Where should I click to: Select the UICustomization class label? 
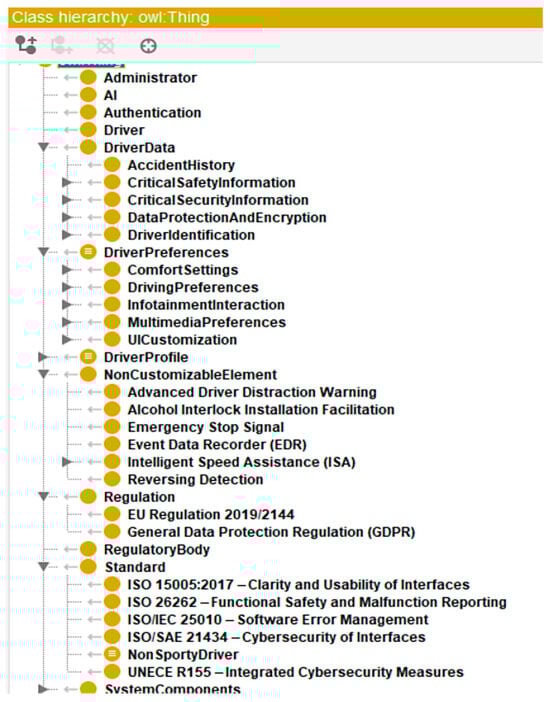(182, 340)
